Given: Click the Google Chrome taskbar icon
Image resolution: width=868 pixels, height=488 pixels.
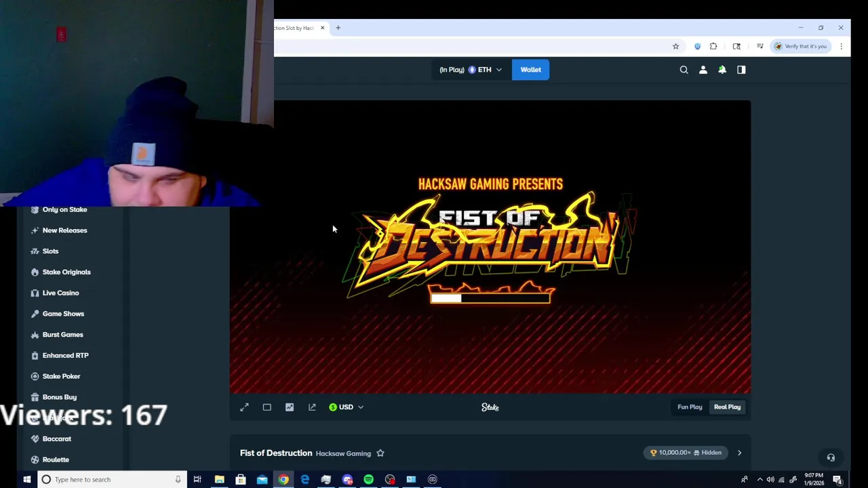Looking at the screenshot, I should 283,479.
